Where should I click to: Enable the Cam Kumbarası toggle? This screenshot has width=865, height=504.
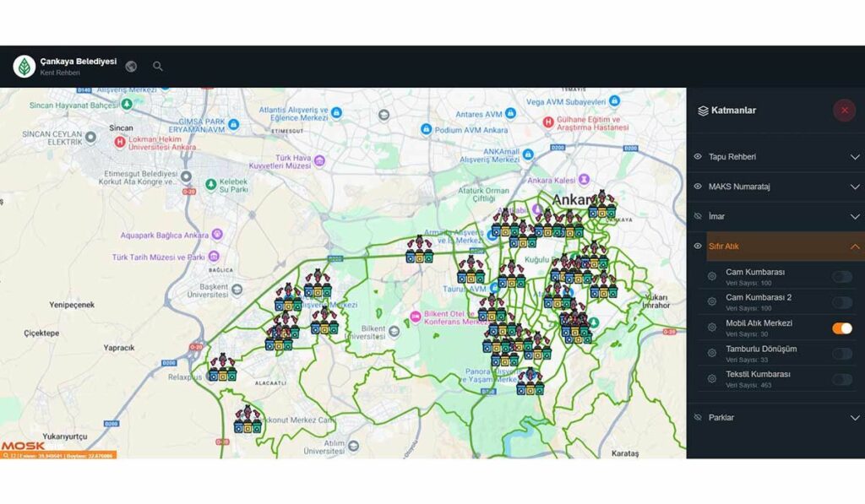[842, 277]
